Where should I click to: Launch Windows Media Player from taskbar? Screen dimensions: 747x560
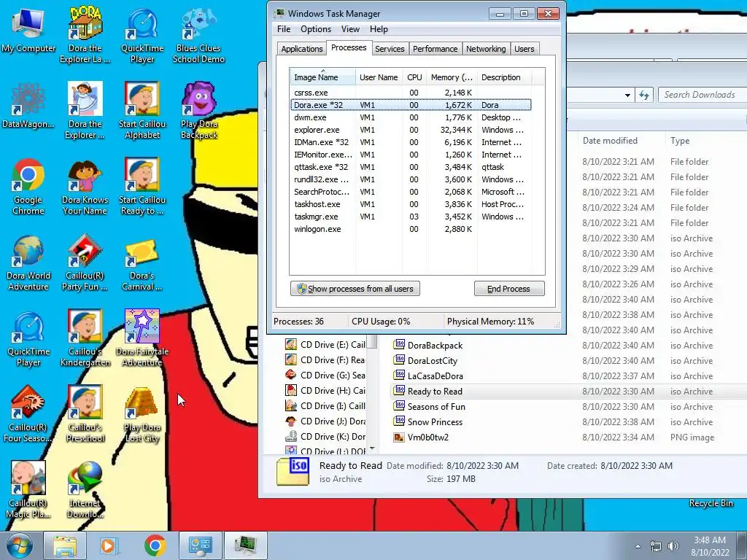[108, 545]
